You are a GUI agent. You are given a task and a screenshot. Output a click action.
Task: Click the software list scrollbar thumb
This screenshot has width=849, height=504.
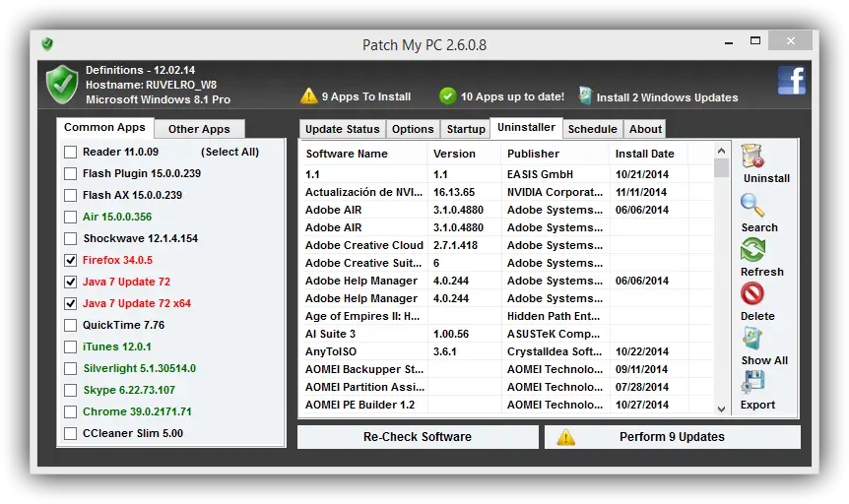tap(721, 167)
